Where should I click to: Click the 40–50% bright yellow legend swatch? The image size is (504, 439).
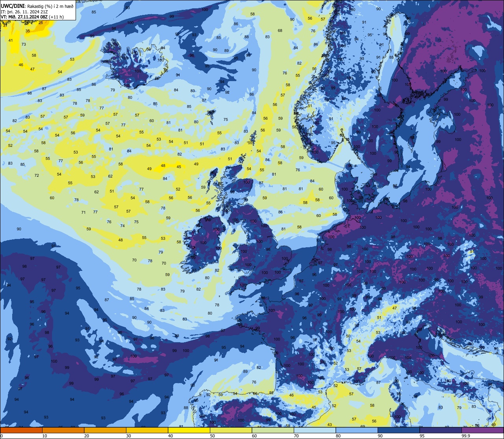tap(189, 430)
